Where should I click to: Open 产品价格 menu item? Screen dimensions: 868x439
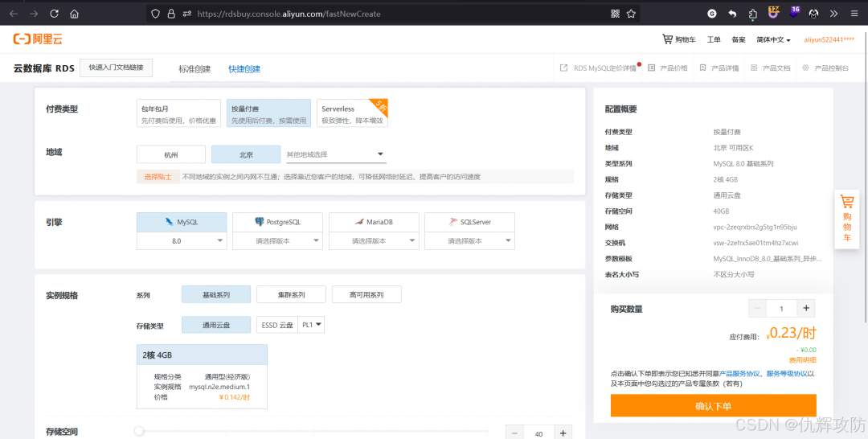point(668,68)
